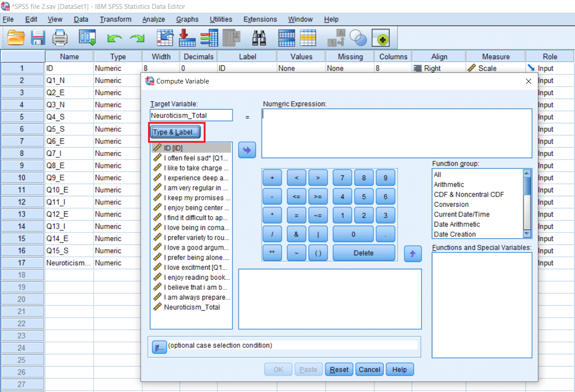Image resolution: width=575 pixels, height=392 pixels.
Task: Close the Compute Variable dialog
Action: pyautogui.click(x=529, y=81)
